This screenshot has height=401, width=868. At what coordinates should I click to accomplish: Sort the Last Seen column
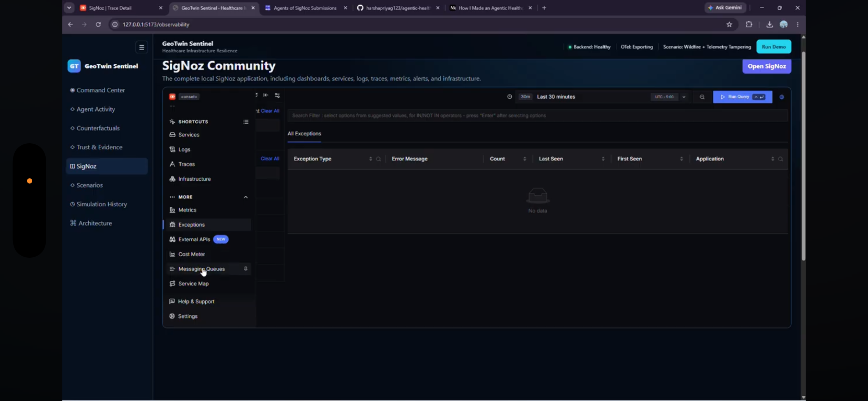[x=603, y=159]
